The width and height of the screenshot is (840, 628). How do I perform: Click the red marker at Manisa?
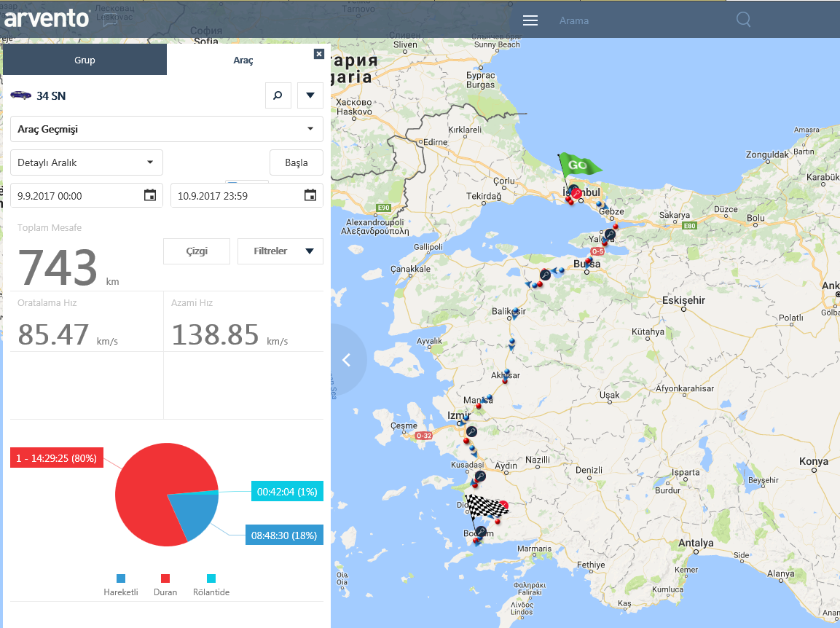point(479,407)
